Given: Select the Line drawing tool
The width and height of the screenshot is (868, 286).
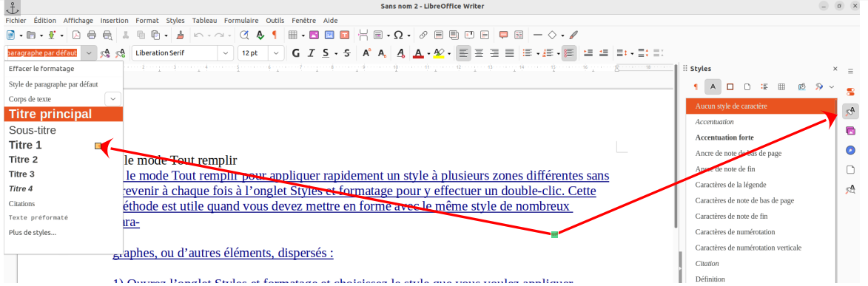Looking at the screenshot, I should 537,35.
